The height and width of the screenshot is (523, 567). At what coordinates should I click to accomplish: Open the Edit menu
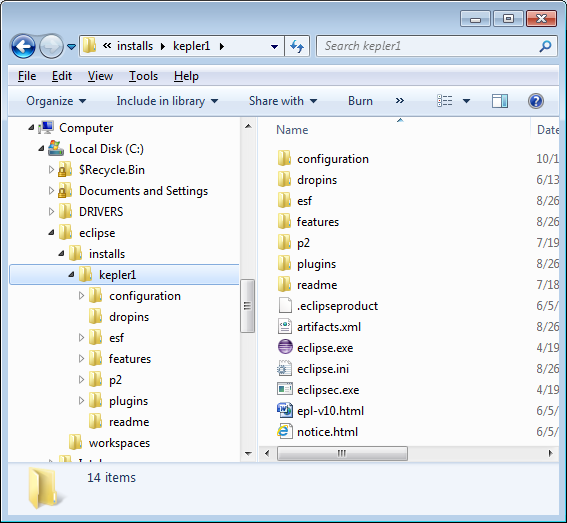pos(62,76)
